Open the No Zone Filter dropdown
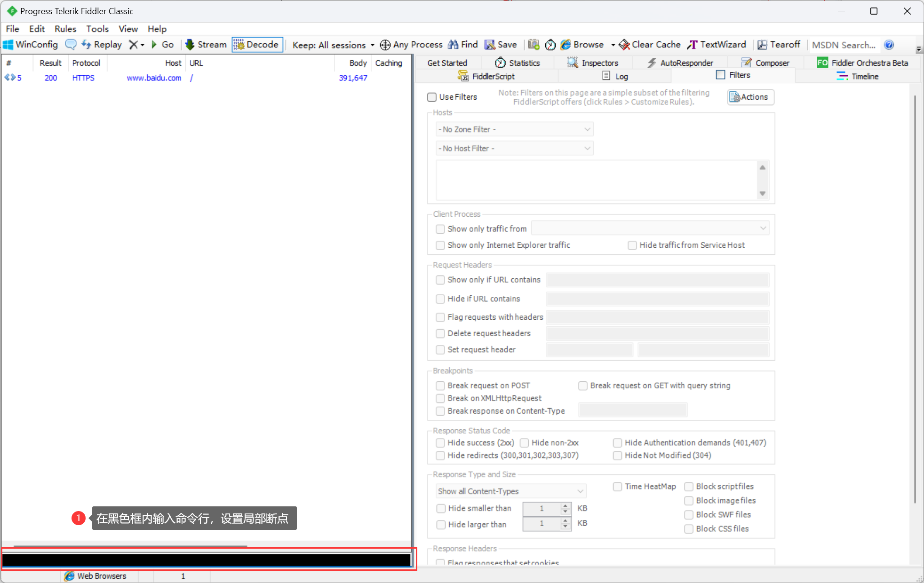Viewport: 924px width, 583px height. coord(515,129)
